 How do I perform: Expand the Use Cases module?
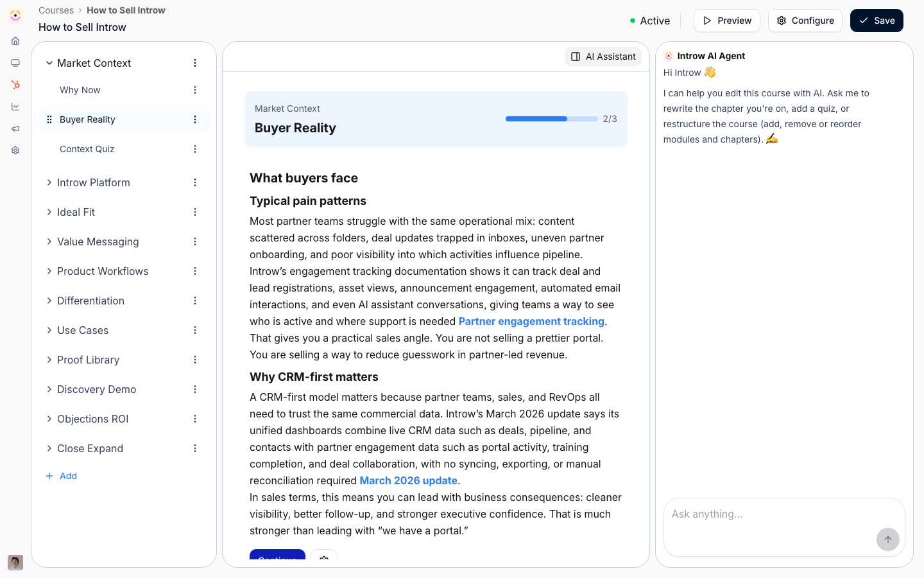pos(49,330)
